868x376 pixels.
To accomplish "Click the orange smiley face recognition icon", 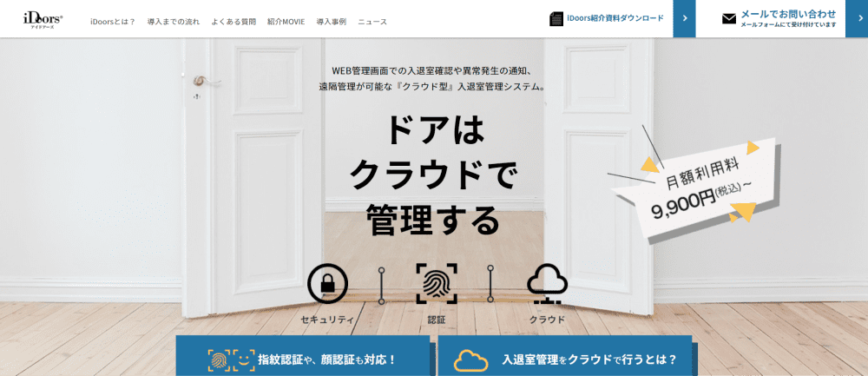I will pos(244,360).
